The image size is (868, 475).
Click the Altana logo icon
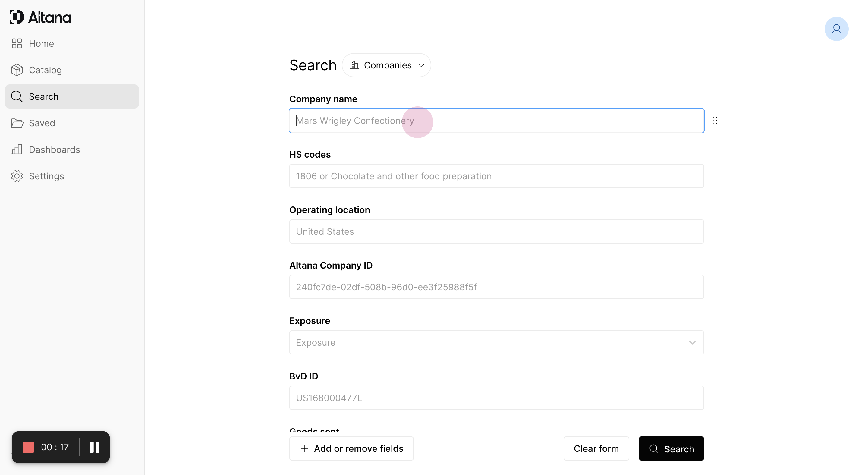coord(17,17)
